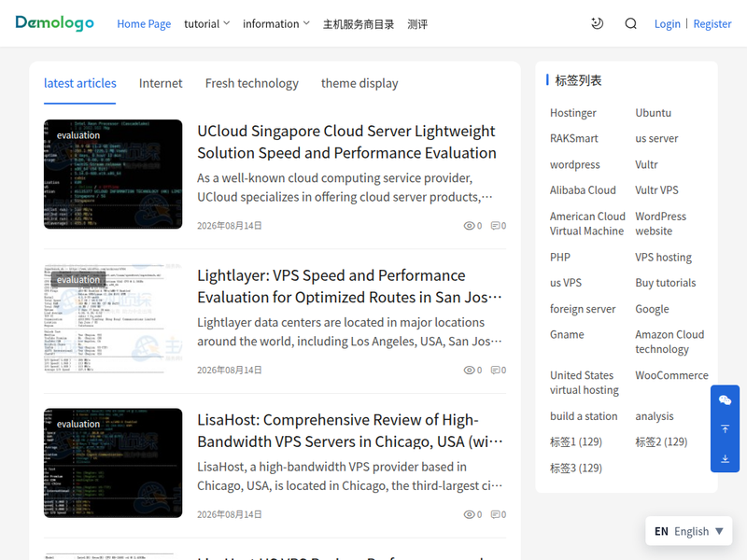Screen dimensions: 747x560
Task: Expand the tutorial dropdown menu
Action: [206, 24]
